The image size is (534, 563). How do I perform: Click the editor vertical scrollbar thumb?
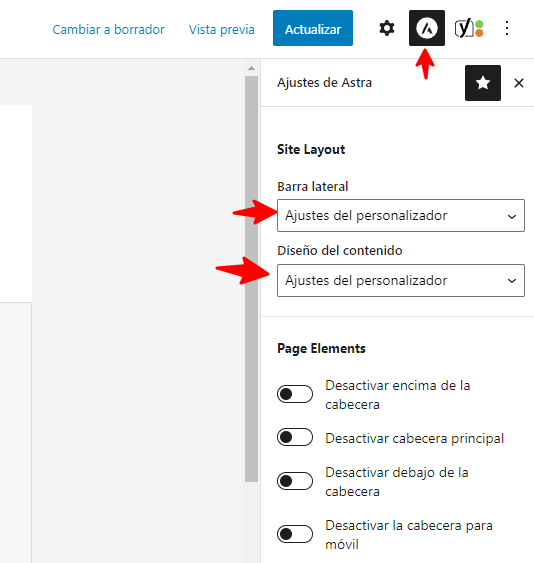(251, 279)
